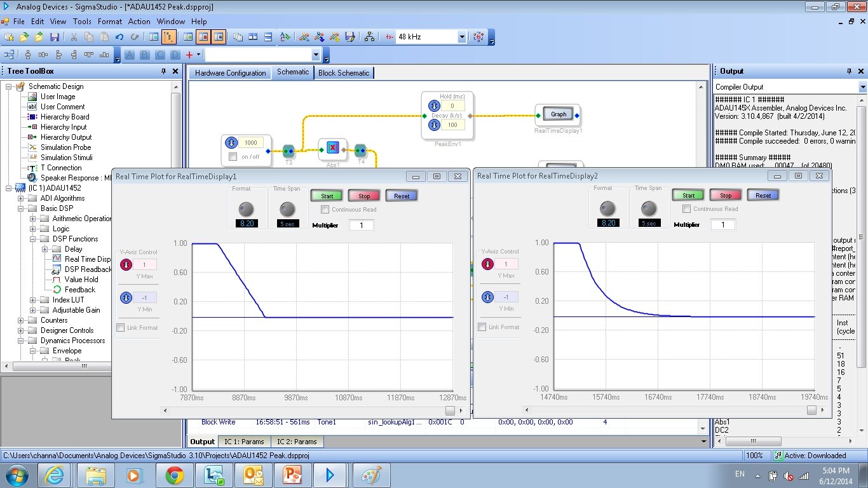Image resolution: width=868 pixels, height=488 pixels.
Task: Pick the Feedback block in DSP Functions
Action: (x=79, y=290)
